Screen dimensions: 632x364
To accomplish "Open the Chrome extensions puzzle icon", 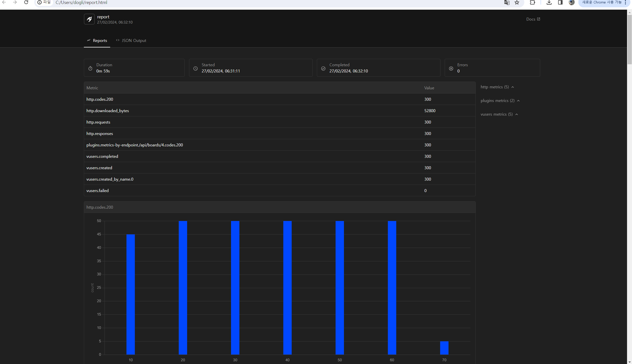I will (532, 2).
